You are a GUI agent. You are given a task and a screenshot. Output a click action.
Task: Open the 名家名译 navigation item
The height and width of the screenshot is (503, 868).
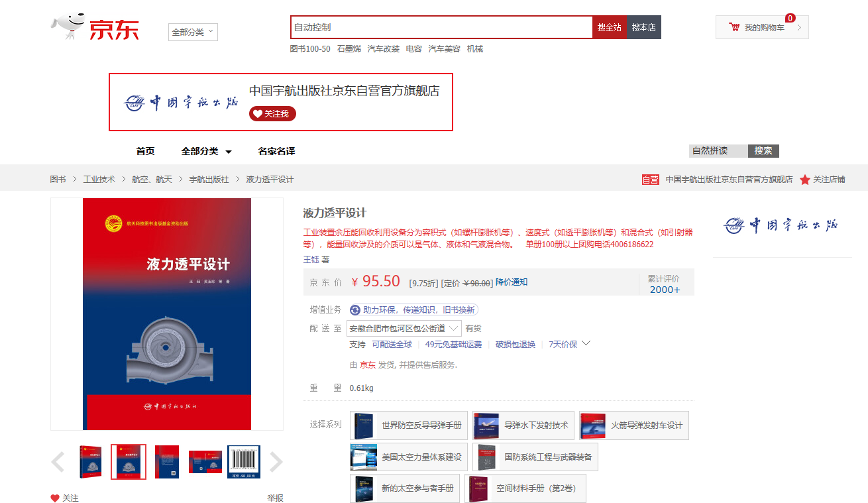278,151
